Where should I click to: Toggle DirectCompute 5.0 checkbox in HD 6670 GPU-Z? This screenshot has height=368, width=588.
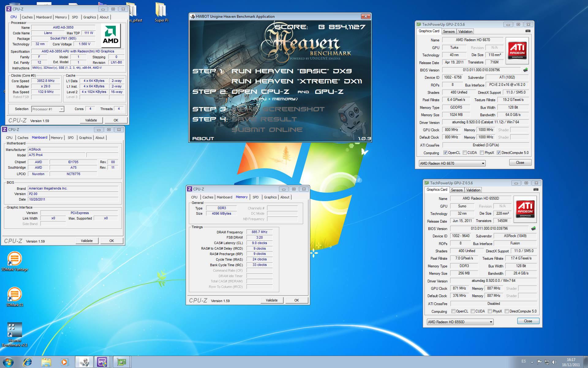point(499,153)
